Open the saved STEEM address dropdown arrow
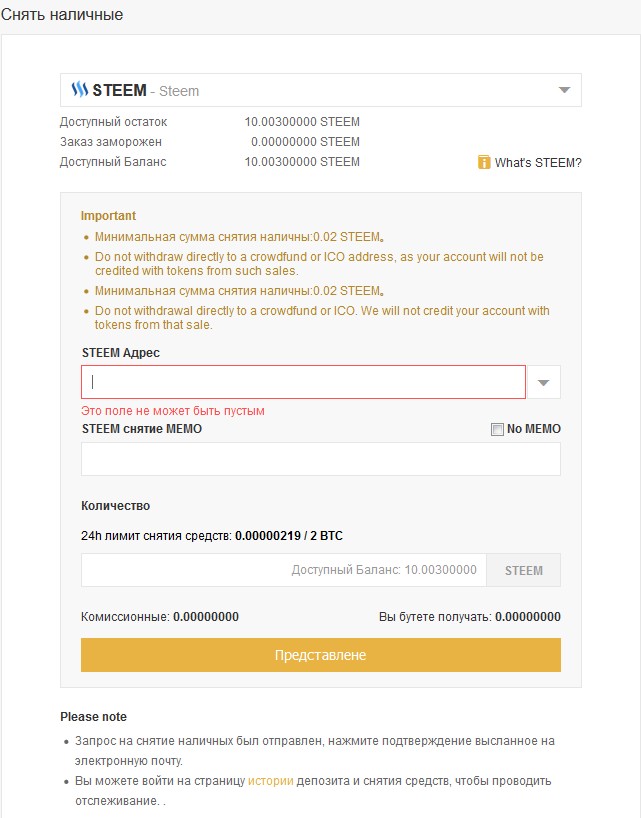 (x=543, y=382)
